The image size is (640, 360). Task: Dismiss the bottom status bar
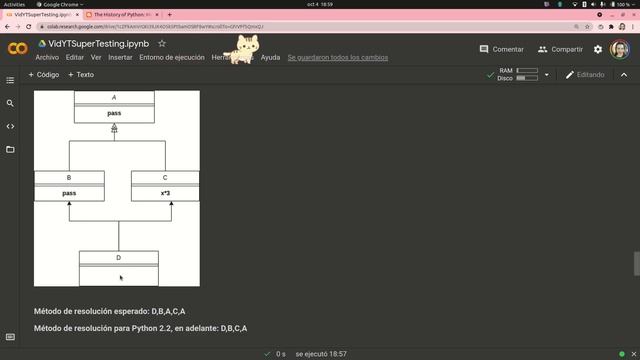pos(633,354)
